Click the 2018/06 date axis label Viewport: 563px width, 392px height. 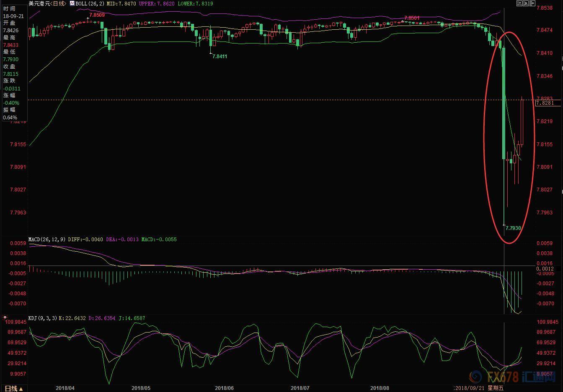coord(225,388)
